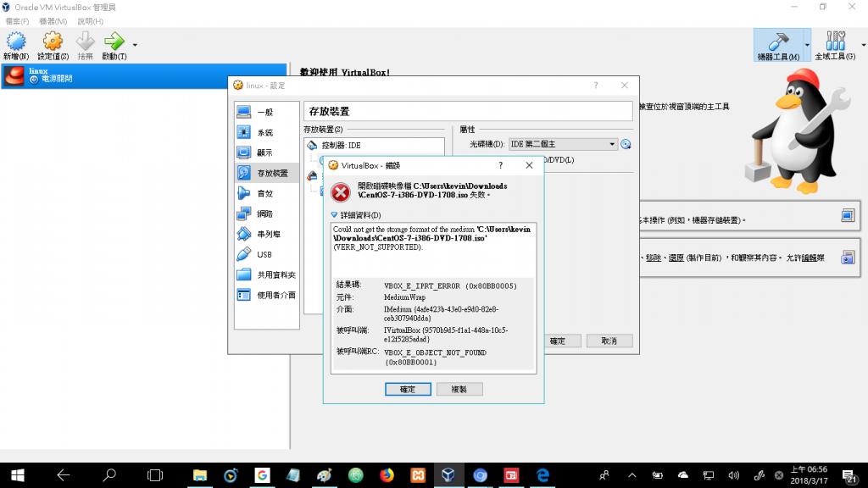Viewport: 868px width, 488px height.
Task: Open System (系統) settings category
Action: click(x=266, y=133)
